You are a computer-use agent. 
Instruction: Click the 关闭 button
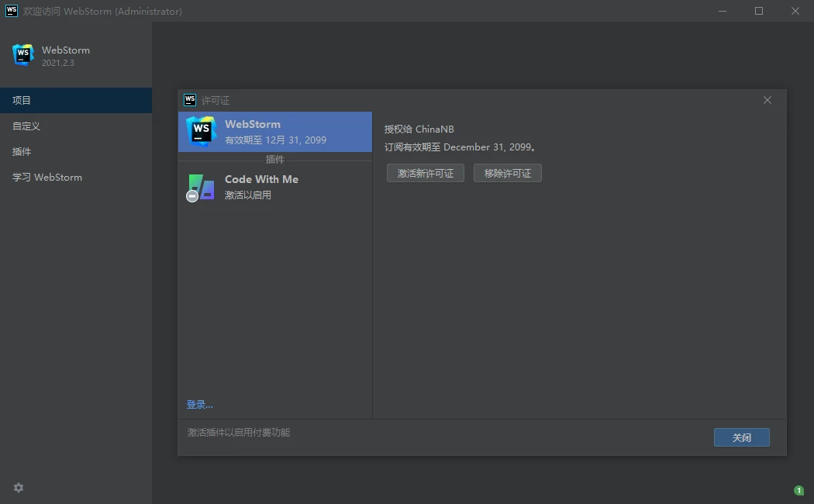point(741,437)
